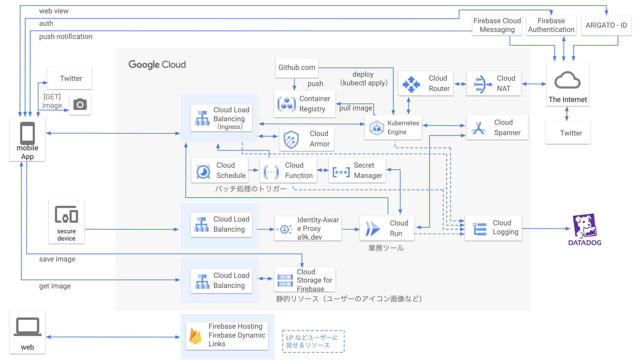
Task: Select the Cloud Schedule clock icon
Action: coord(203,171)
